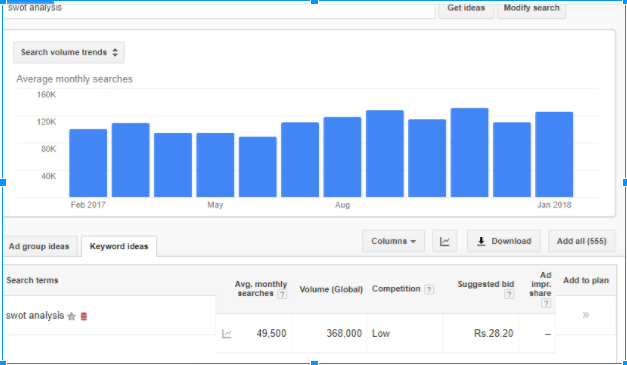Click the help icon under Suggested bid
Viewport: 627px width, 365px height.
pos(509,295)
